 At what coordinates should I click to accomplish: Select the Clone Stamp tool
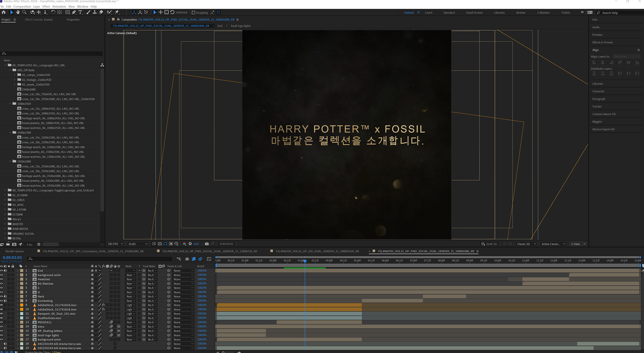95,12
